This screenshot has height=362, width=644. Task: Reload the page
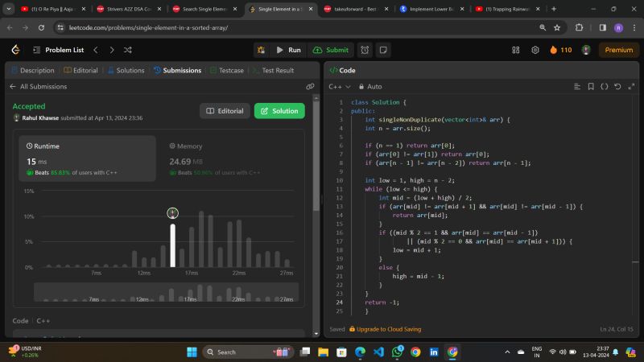tap(41, 27)
